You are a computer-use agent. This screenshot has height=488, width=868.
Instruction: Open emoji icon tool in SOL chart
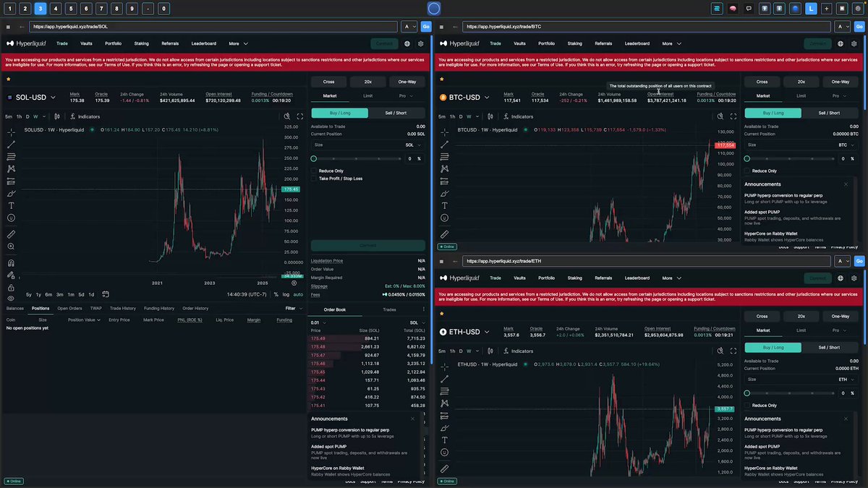(x=11, y=218)
